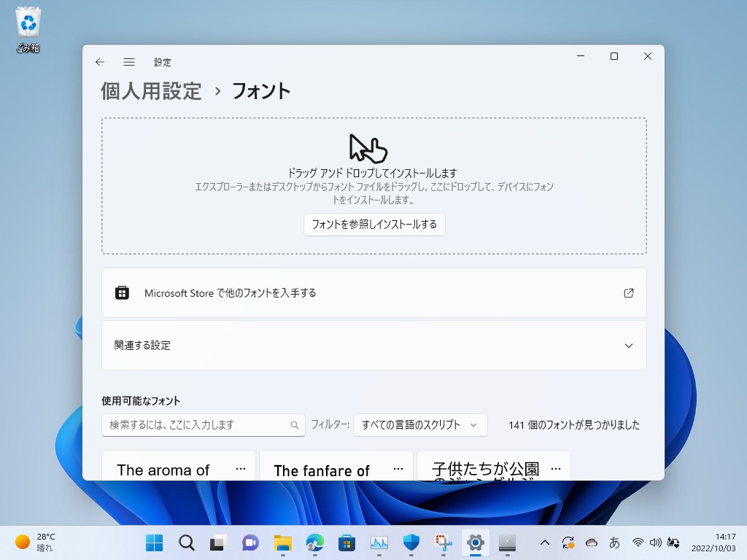Open options menu on The aroma of font
The height and width of the screenshot is (560, 747).
[241, 469]
